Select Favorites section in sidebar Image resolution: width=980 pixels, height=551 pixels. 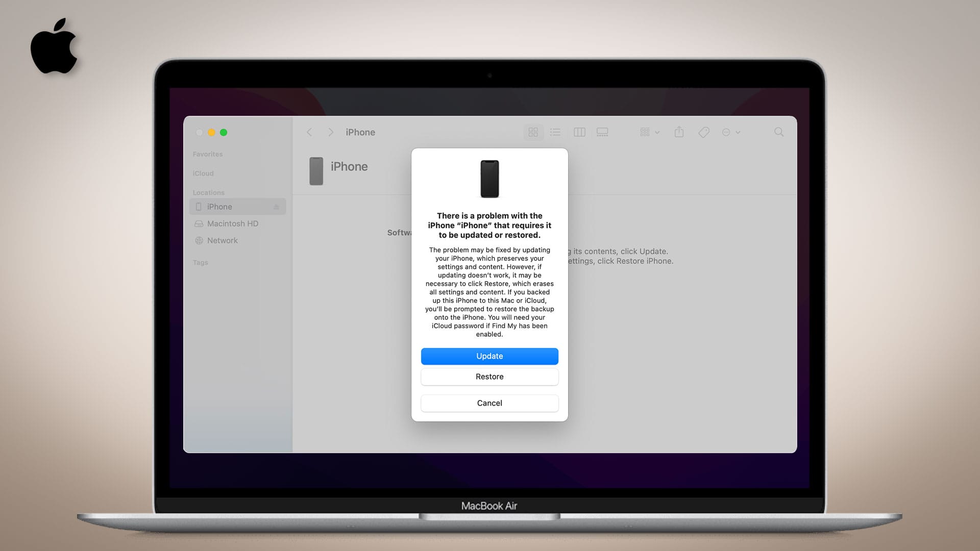[x=207, y=154]
